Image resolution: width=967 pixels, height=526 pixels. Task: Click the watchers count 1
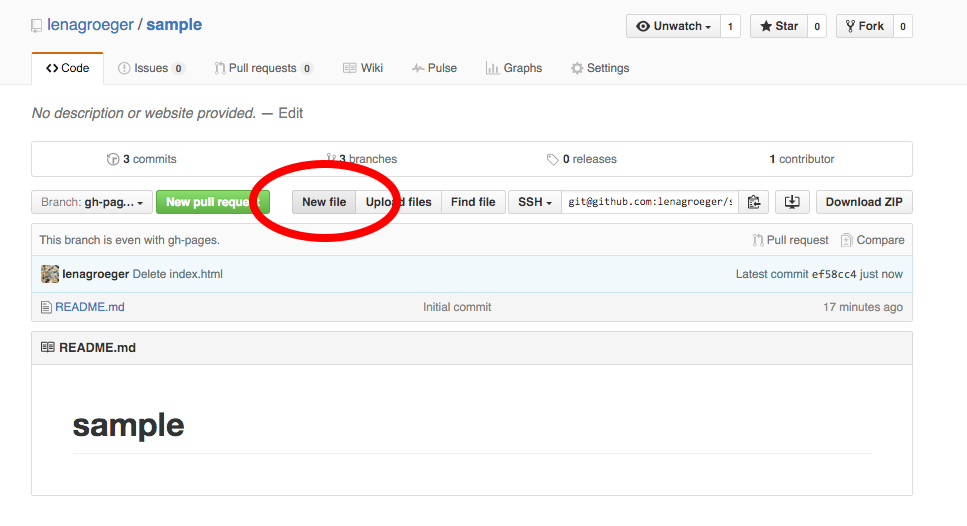(x=730, y=26)
